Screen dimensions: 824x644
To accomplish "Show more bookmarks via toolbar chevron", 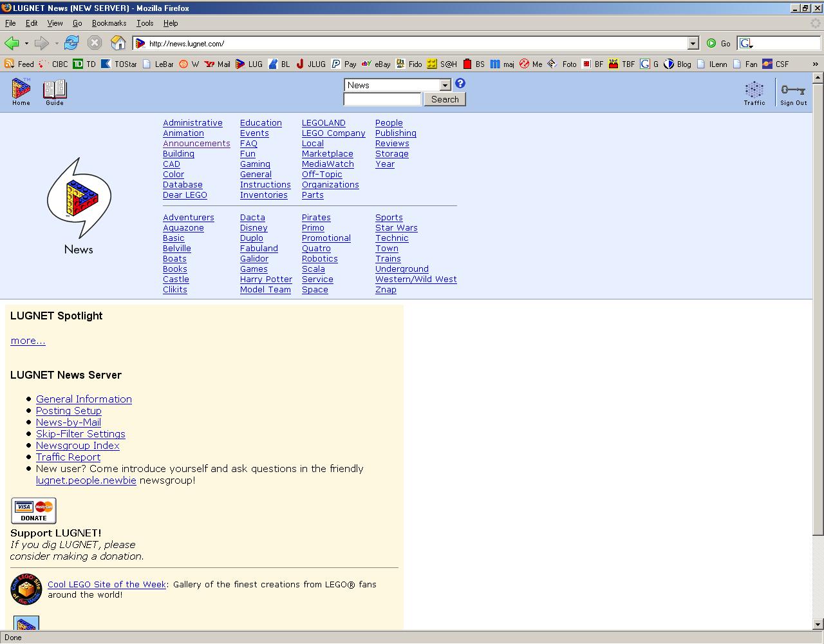I will pos(816,64).
